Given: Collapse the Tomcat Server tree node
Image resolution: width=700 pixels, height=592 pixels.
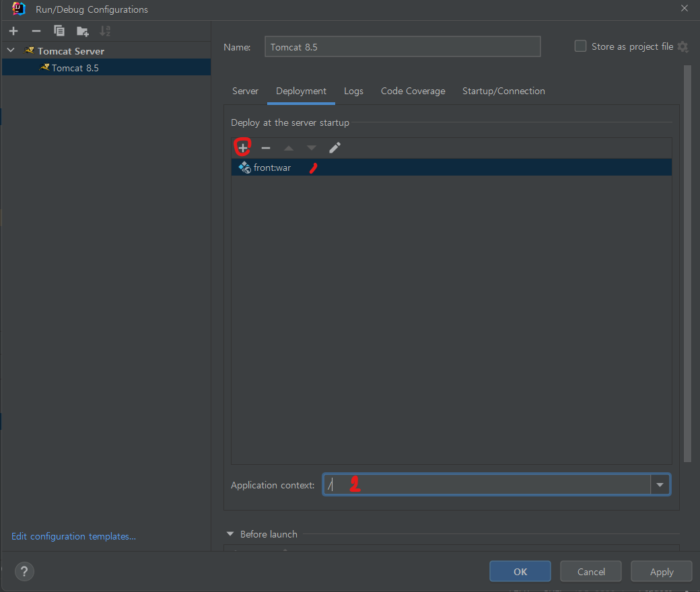Looking at the screenshot, I should point(11,51).
